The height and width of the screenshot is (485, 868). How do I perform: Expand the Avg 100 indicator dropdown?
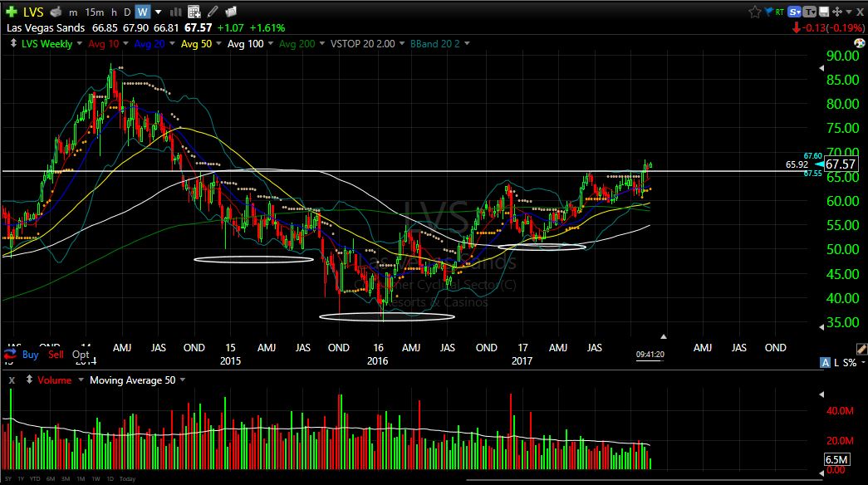tap(271, 43)
